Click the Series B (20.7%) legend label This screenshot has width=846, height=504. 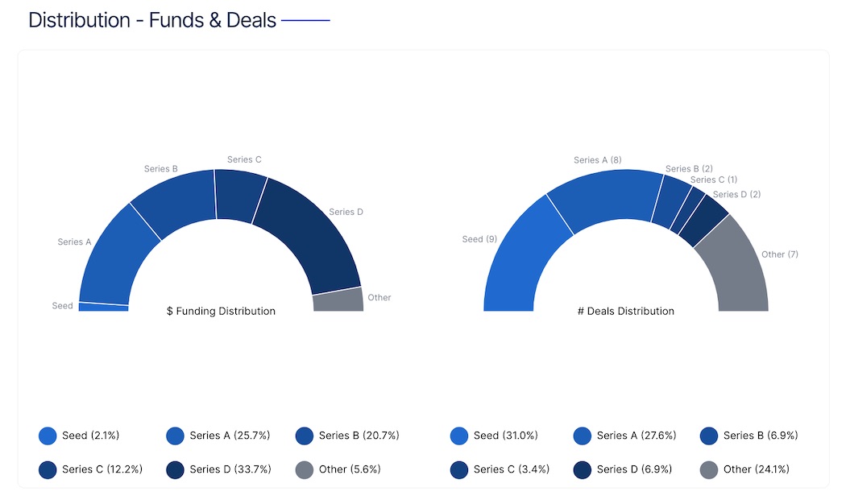coord(359,436)
